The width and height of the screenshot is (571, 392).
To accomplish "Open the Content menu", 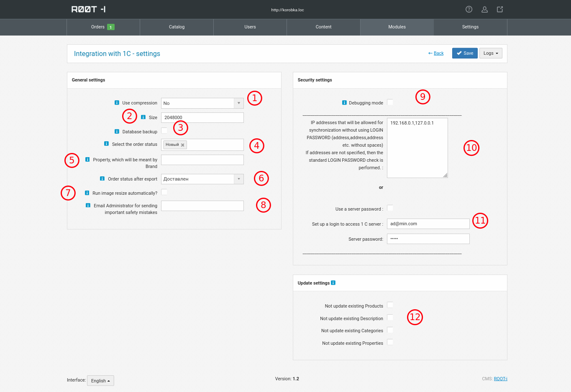I will coord(323,27).
